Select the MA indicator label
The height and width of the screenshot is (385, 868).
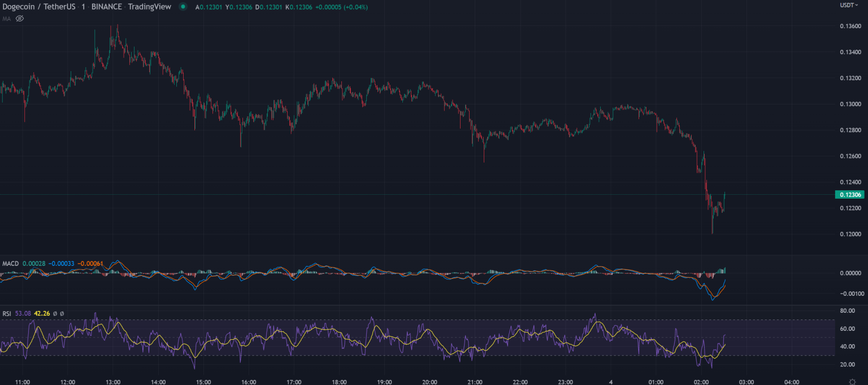(6, 19)
